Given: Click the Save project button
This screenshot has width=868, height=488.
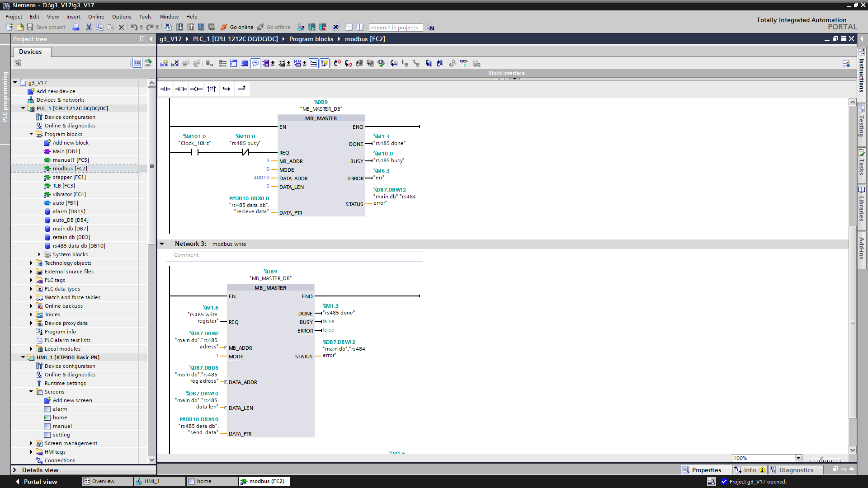Looking at the screenshot, I should (46, 27).
